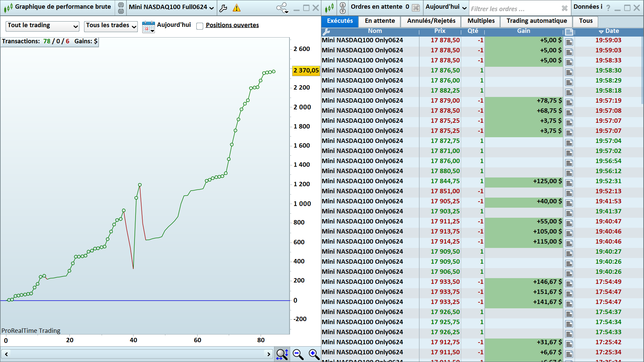Zoom out on the performance chart
This screenshot has width=644, height=362.
point(298,354)
